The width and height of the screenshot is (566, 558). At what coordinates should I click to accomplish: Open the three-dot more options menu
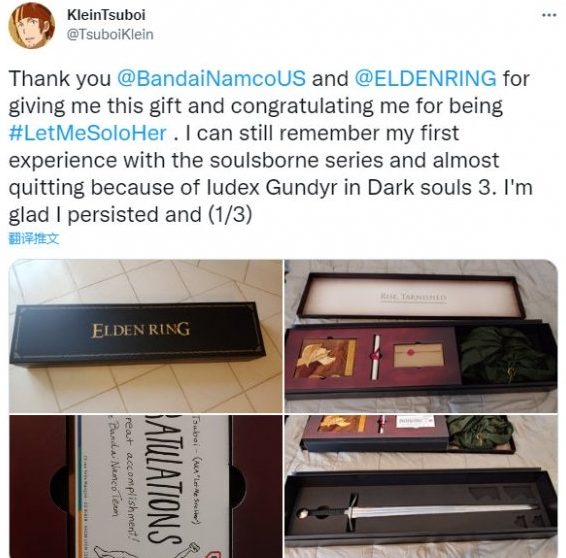pyautogui.click(x=549, y=15)
